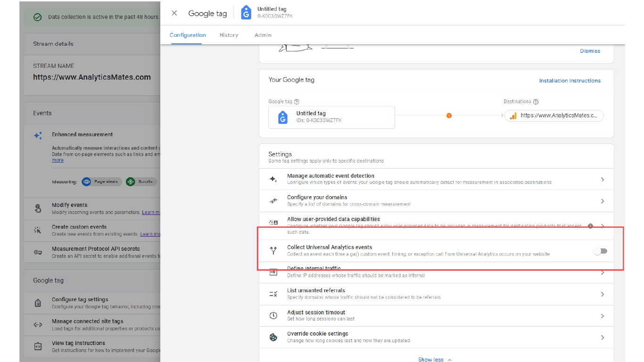Select Collect Universal Analytics events title
This screenshot has width=644, height=362.
pyautogui.click(x=330, y=247)
